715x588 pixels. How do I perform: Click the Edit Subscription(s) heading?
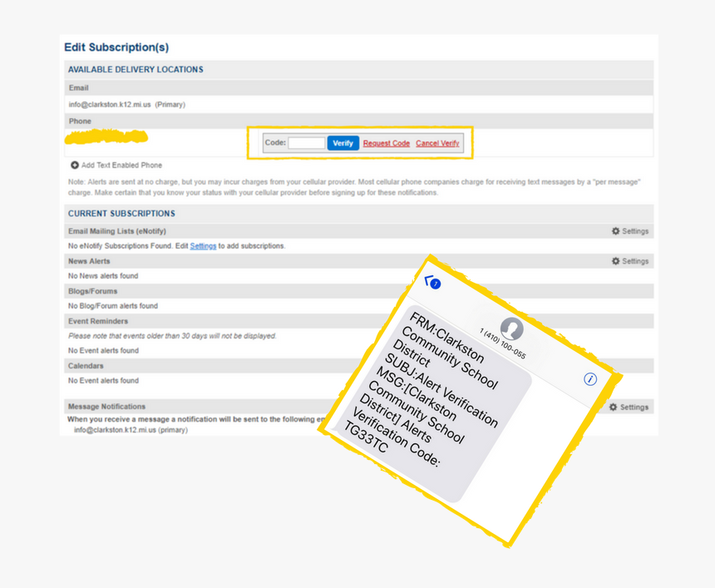pos(116,47)
